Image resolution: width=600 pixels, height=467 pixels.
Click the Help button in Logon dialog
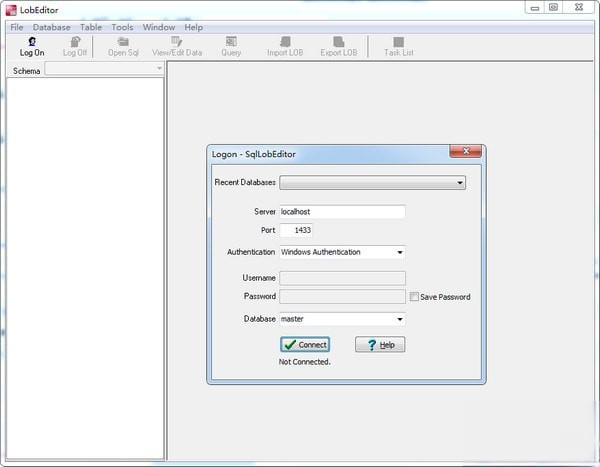click(x=380, y=345)
